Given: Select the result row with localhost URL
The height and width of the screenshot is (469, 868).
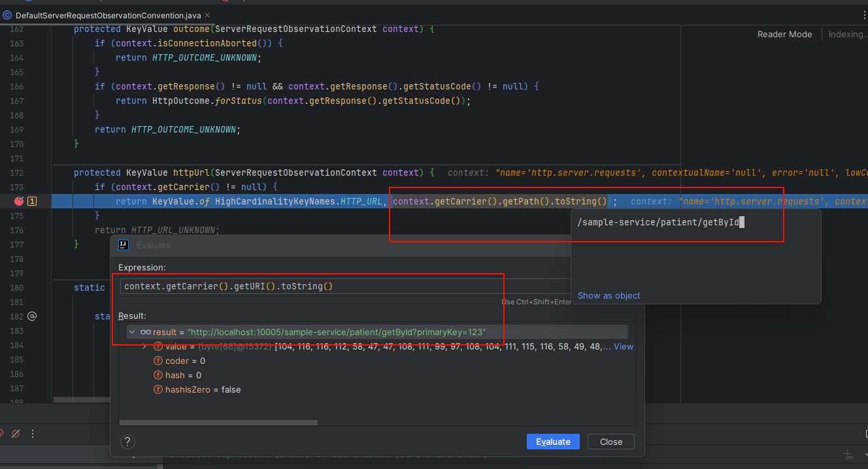Looking at the screenshot, I should pyautogui.click(x=378, y=332).
